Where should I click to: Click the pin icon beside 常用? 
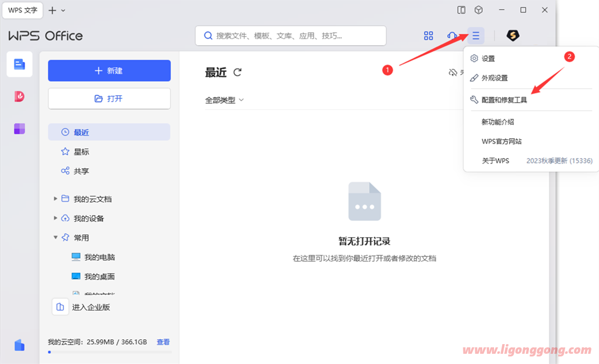[x=65, y=237]
